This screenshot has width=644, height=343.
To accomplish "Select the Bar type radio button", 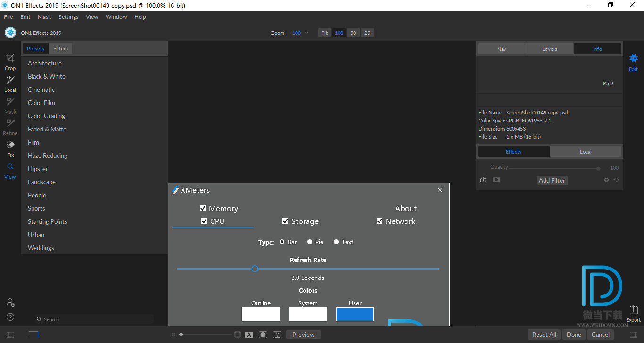I will pos(282,242).
